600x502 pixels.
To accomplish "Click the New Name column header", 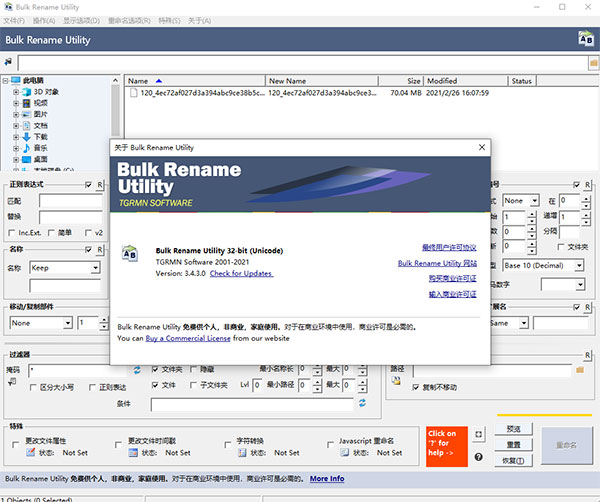I will (x=322, y=81).
